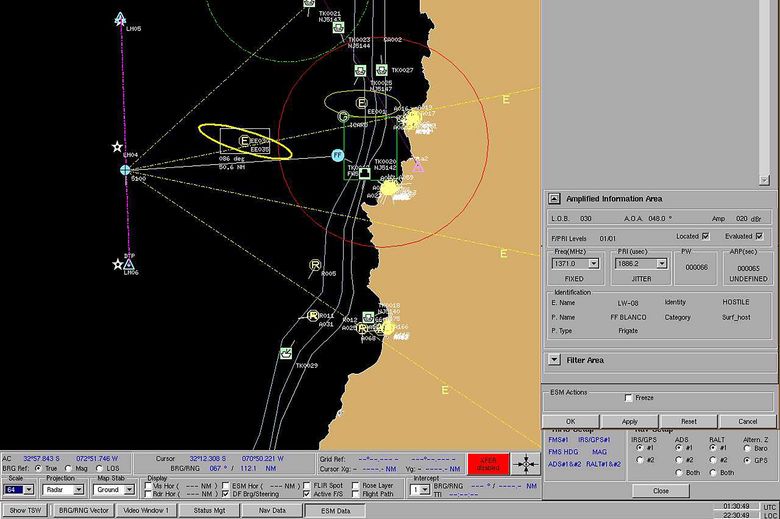Enable the Vis Hor display checkbox
Screen dimensions: 780x519
pyautogui.click(x=148, y=485)
